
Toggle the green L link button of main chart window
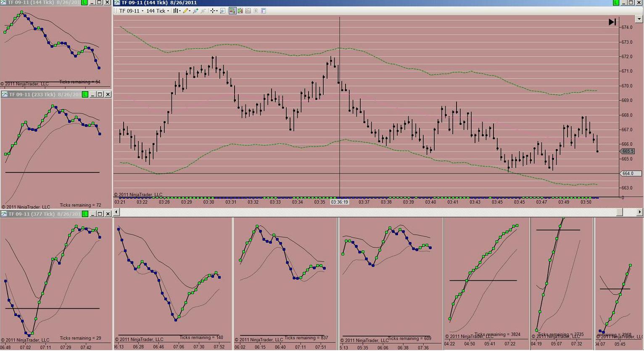tap(616, 3)
